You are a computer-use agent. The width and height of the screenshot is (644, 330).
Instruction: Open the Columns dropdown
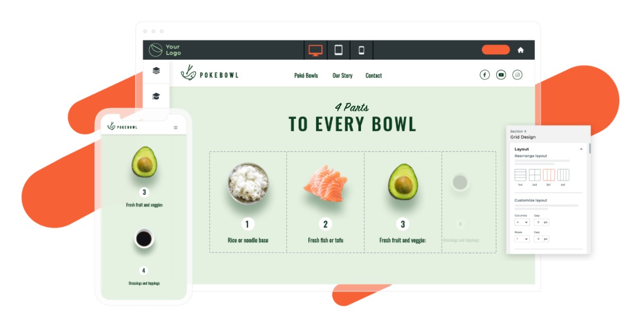(522, 223)
